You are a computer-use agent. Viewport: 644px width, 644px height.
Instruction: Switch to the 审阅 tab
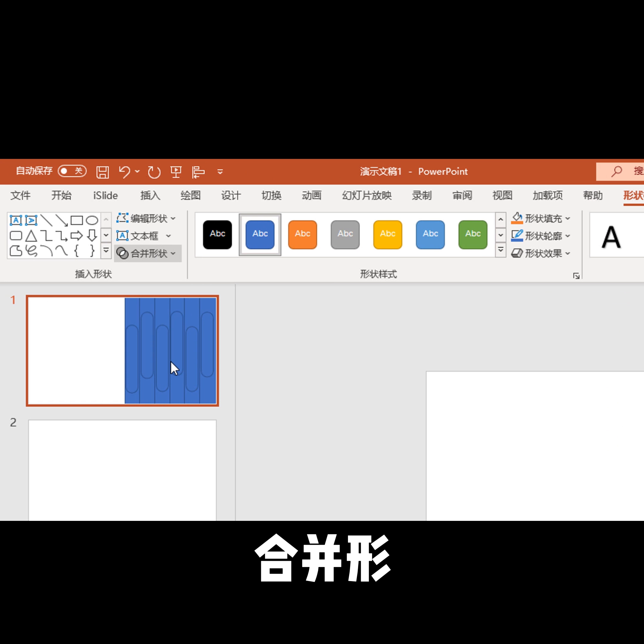click(462, 195)
